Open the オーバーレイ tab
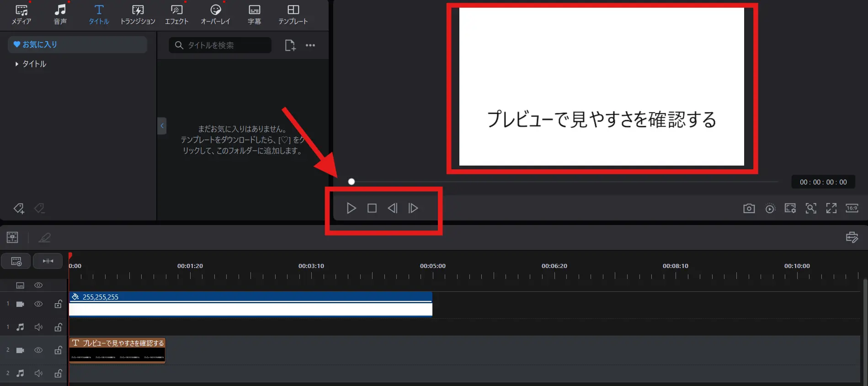This screenshot has height=386, width=868. pos(215,15)
